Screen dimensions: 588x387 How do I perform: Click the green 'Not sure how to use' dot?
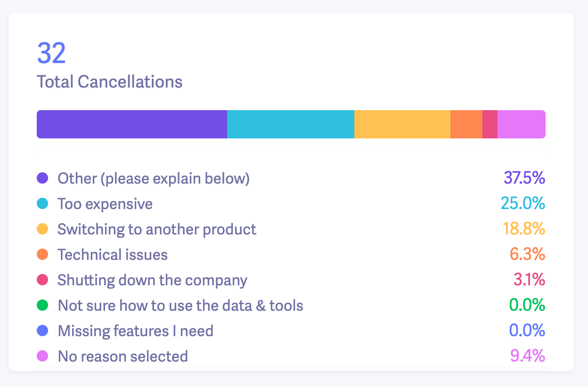pos(42,306)
